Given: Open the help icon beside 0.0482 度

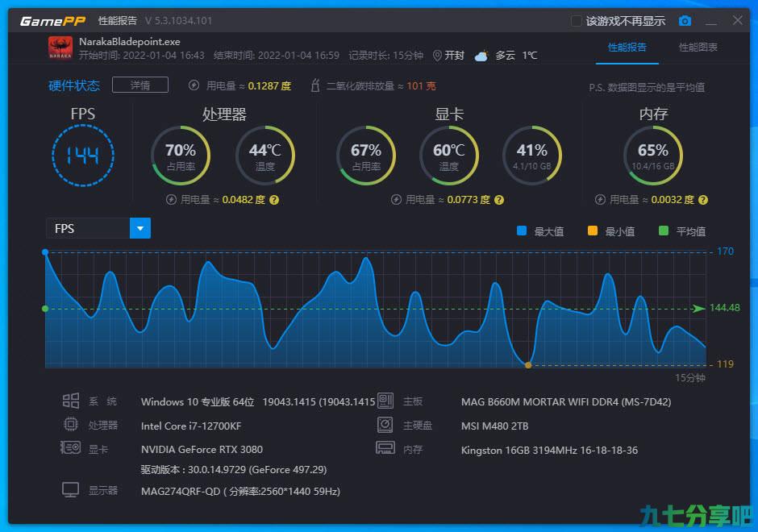Looking at the screenshot, I should [x=274, y=200].
